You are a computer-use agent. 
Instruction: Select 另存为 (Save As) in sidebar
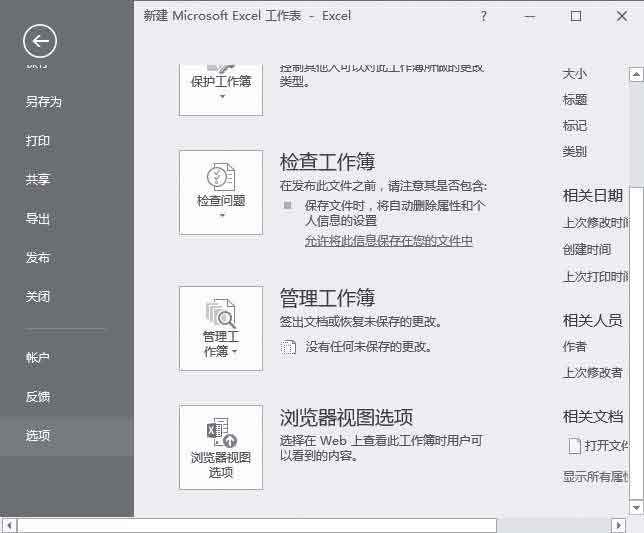tap(44, 102)
